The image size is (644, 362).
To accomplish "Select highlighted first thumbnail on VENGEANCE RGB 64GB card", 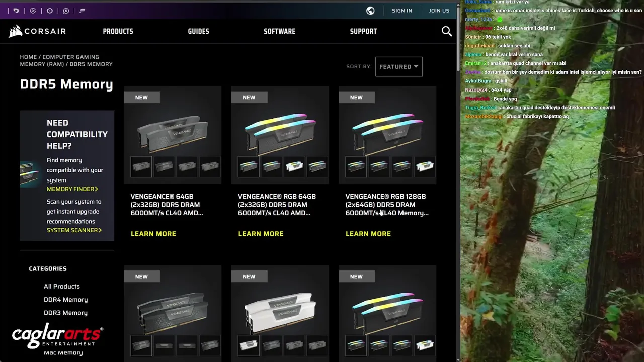I will point(249,167).
